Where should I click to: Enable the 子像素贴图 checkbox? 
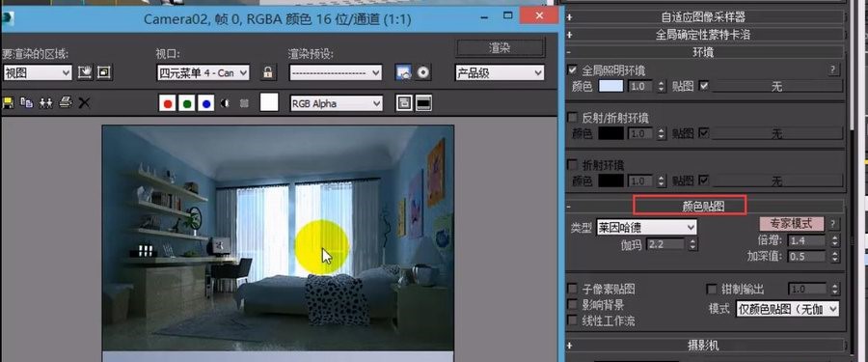tap(573, 289)
